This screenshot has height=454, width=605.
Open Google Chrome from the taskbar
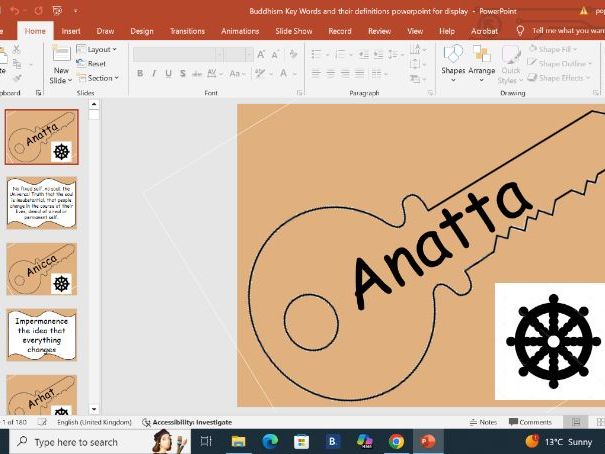point(396,441)
